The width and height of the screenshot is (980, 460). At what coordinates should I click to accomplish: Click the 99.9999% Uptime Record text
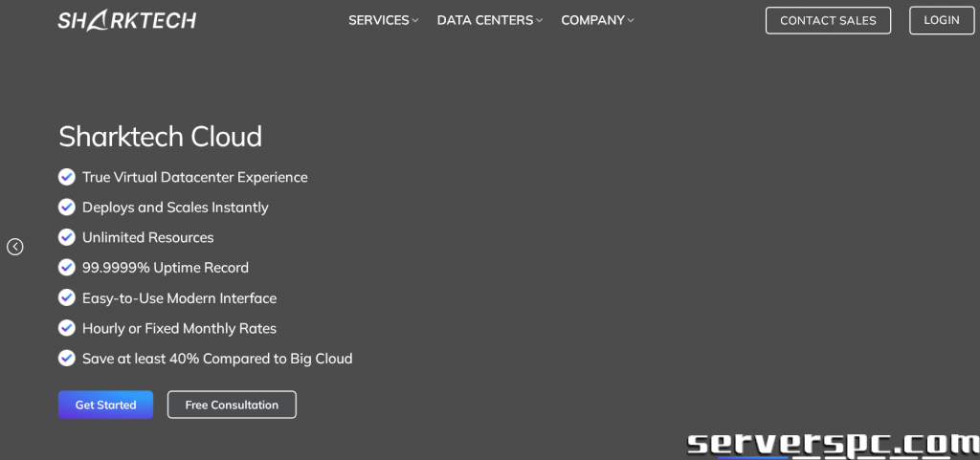165,268
